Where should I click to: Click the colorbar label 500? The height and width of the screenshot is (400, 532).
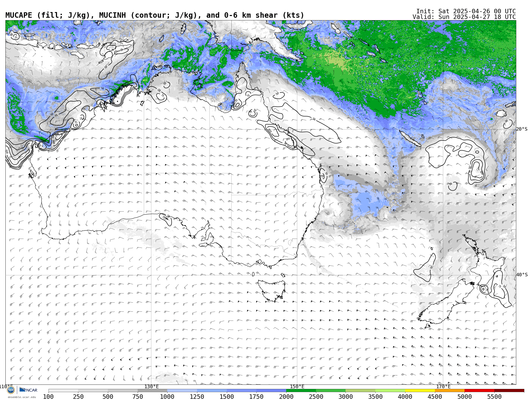108,397
